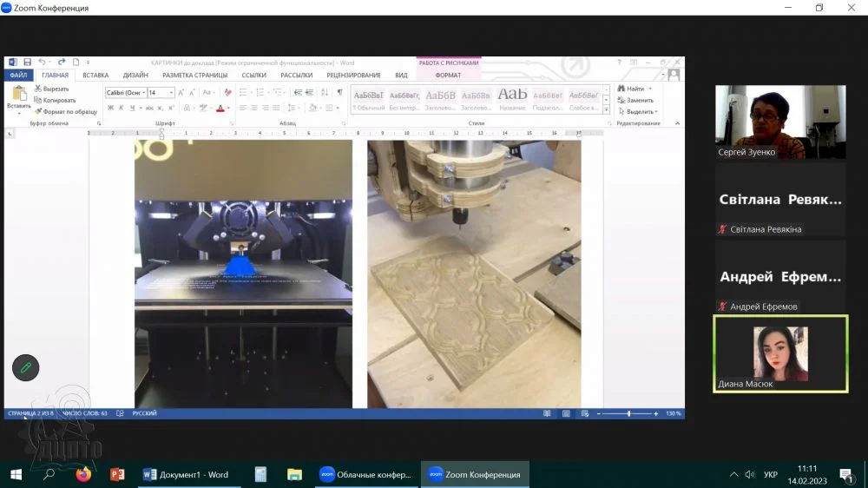Apply text highlight color

pyautogui.click(x=204, y=108)
